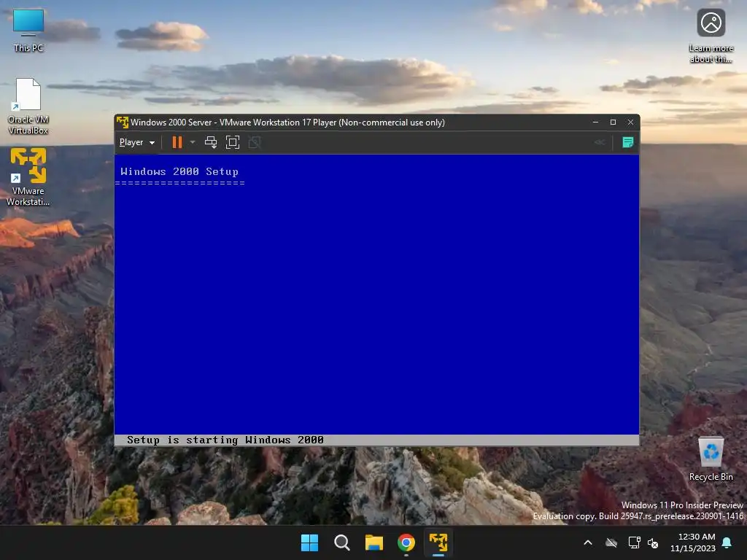Select the 'Learn more about this picture' icon
Image resolution: width=747 pixels, height=560 pixels.
pyautogui.click(x=711, y=36)
